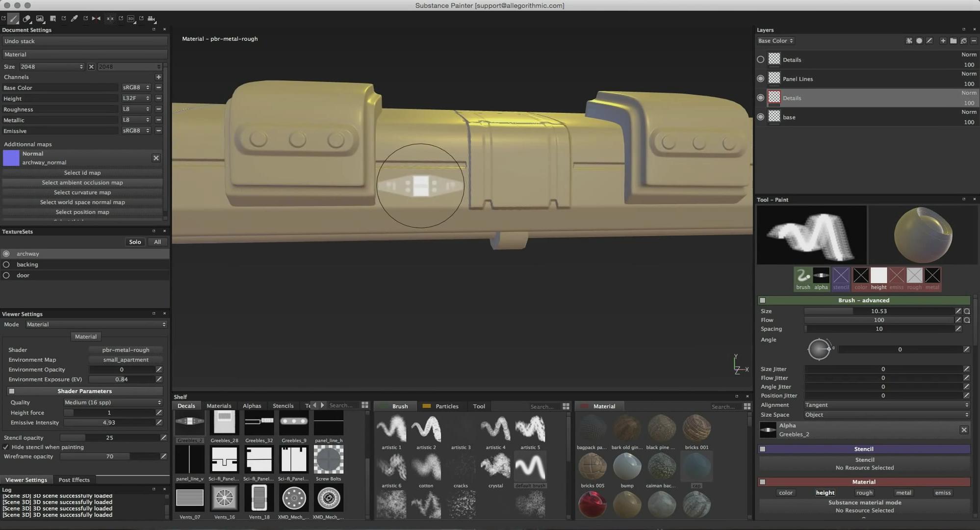Add a new folder in Layers panel
This screenshot has width=980, height=530.
[x=953, y=41]
